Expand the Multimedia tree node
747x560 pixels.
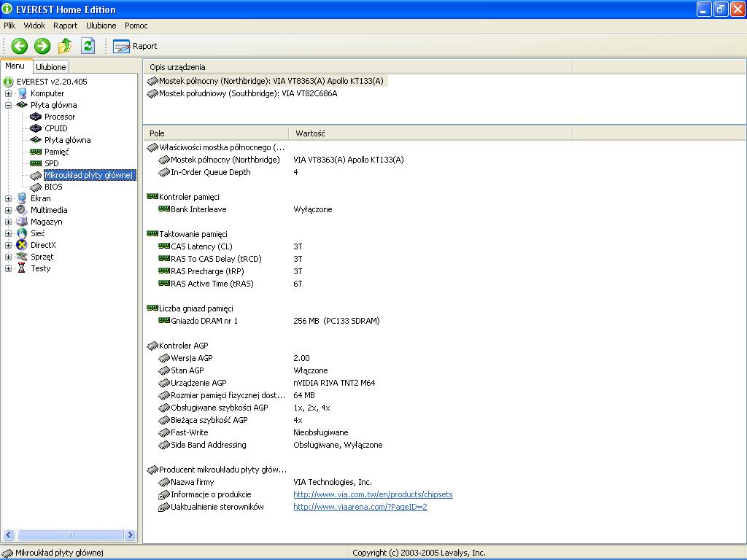coord(9,210)
